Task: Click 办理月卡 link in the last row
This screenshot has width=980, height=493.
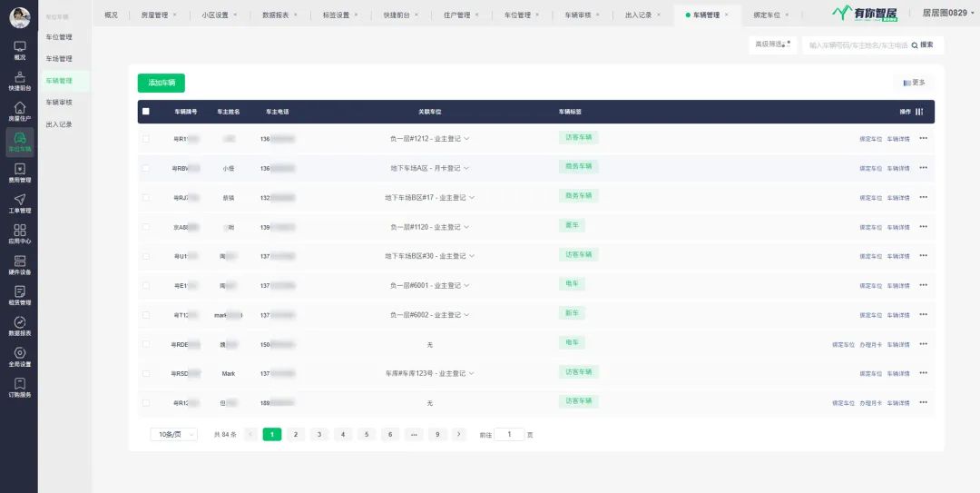Action: pos(870,402)
